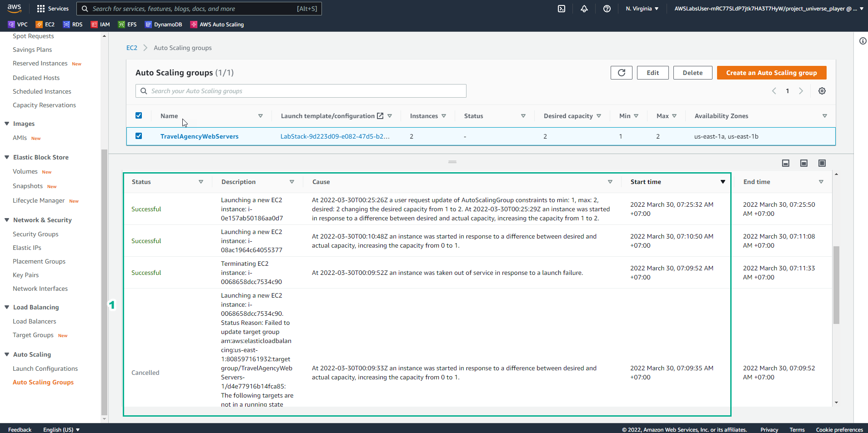Go to previous page of groups

click(x=774, y=91)
